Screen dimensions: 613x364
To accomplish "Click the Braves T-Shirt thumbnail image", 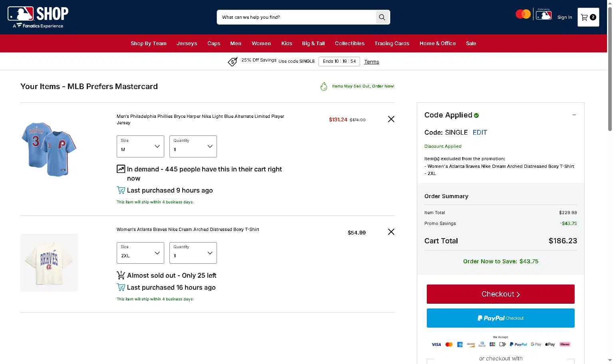I will click(x=49, y=263).
